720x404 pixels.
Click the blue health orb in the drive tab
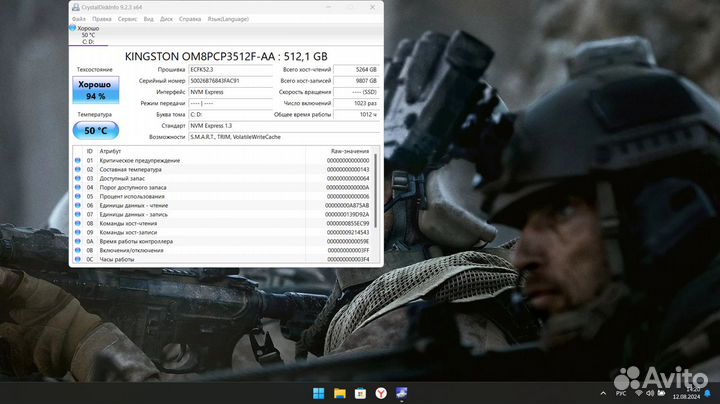pos(73,28)
